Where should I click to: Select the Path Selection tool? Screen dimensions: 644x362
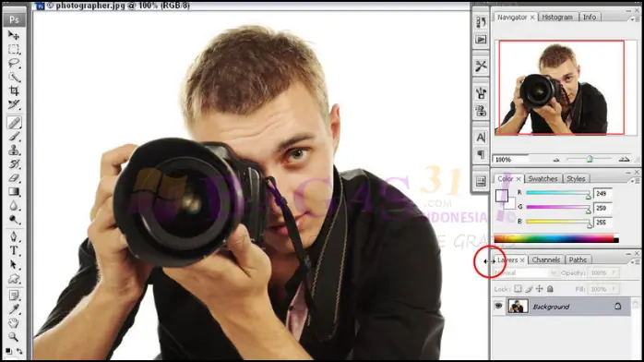point(14,265)
